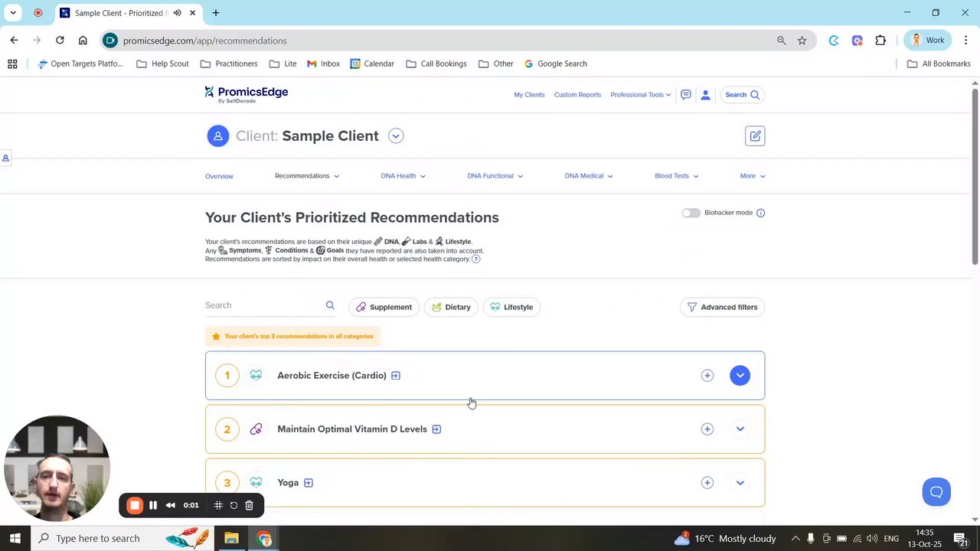Click the blue client avatar icon
This screenshot has width=980, height=551.
click(x=217, y=136)
